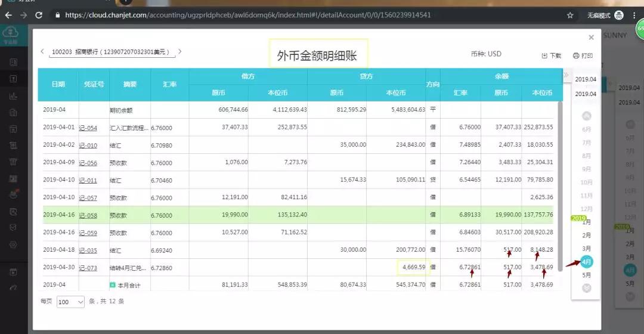The width and height of the screenshot is (644, 334).
Task: Select 7月 in the month timeline
Action: tap(586, 143)
